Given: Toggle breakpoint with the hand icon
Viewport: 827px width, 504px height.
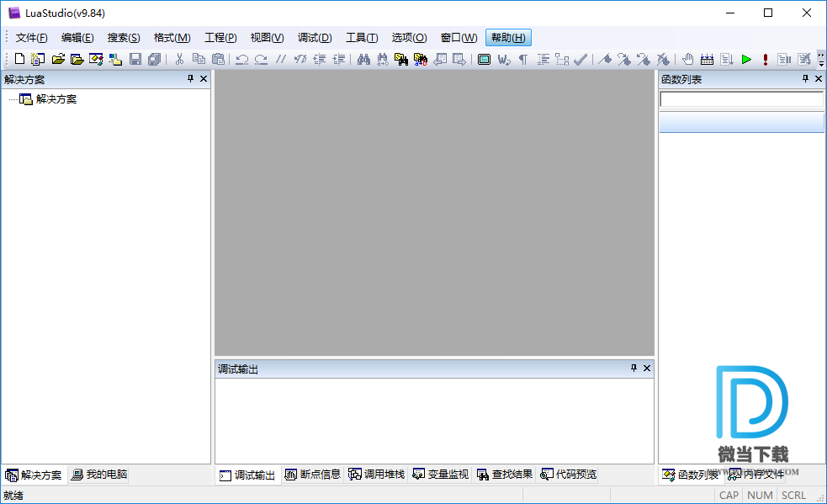Looking at the screenshot, I should (687, 59).
